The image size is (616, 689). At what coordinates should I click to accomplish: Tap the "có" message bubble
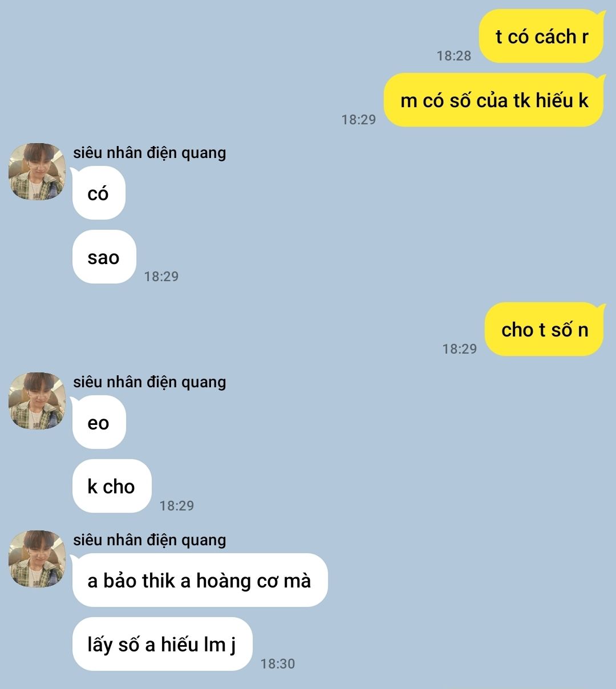[99, 193]
